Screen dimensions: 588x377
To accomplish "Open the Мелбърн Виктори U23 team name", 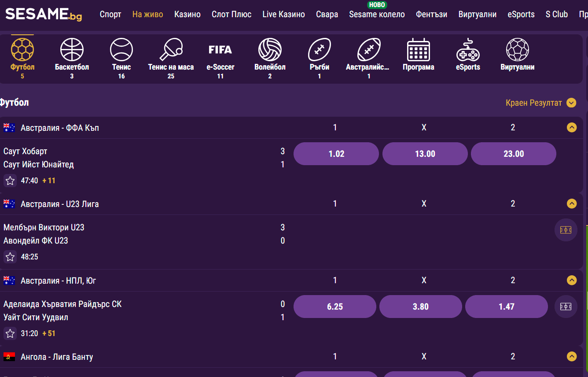I will [44, 228].
